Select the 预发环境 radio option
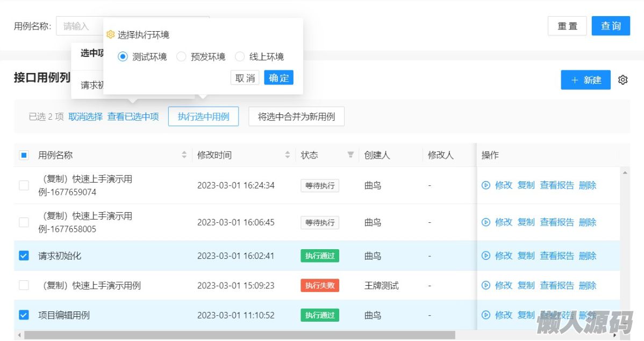 pyautogui.click(x=182, y=56)
